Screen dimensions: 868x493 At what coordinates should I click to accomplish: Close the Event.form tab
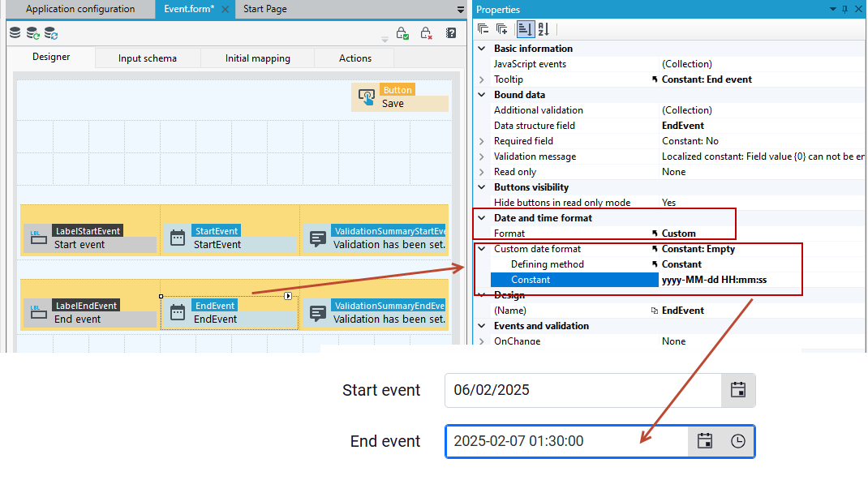[225, 10]
